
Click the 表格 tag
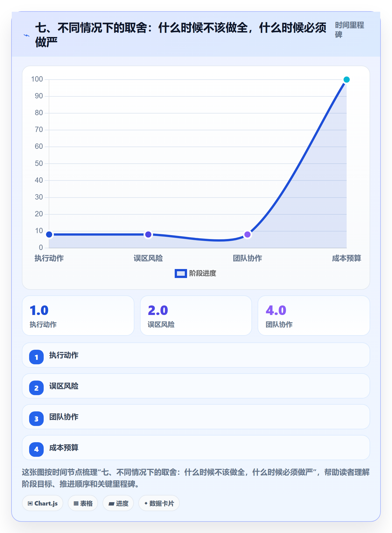click(x=83, y=503)
